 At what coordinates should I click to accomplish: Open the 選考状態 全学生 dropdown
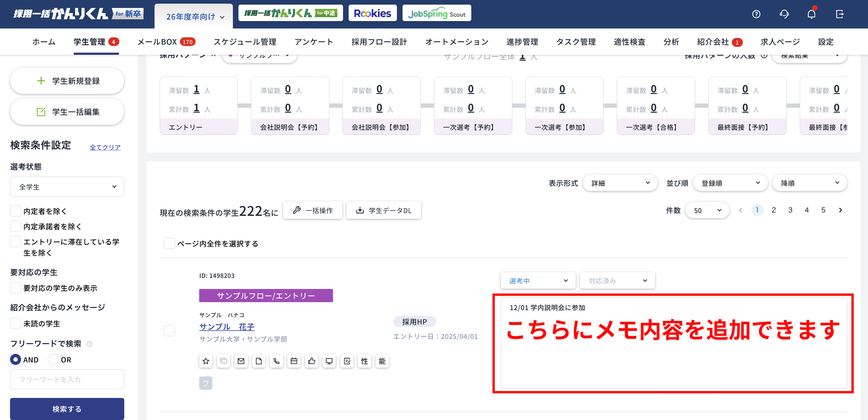coord(67,186)
